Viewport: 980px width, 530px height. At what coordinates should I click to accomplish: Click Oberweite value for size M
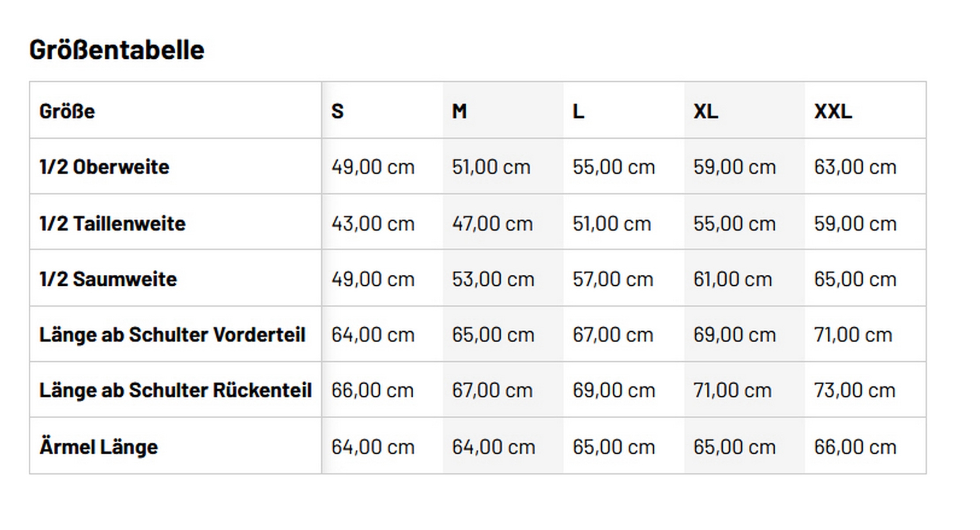coord(491,167)
